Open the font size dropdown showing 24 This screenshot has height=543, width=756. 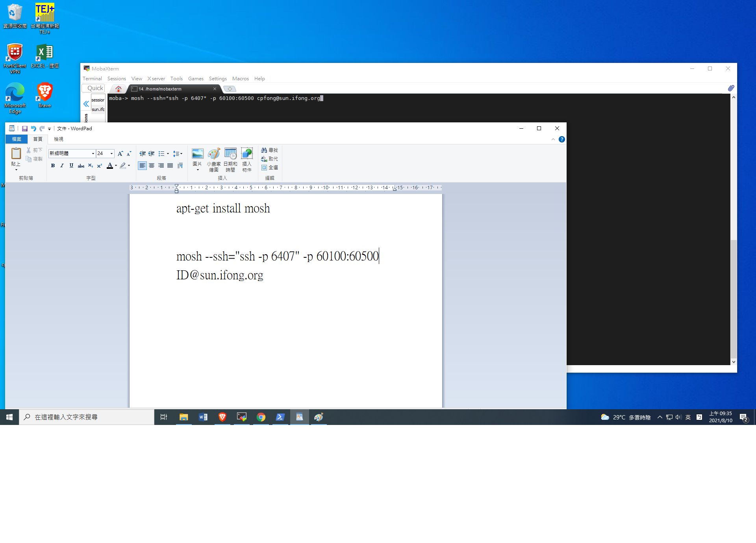click(x=112, y=153)
